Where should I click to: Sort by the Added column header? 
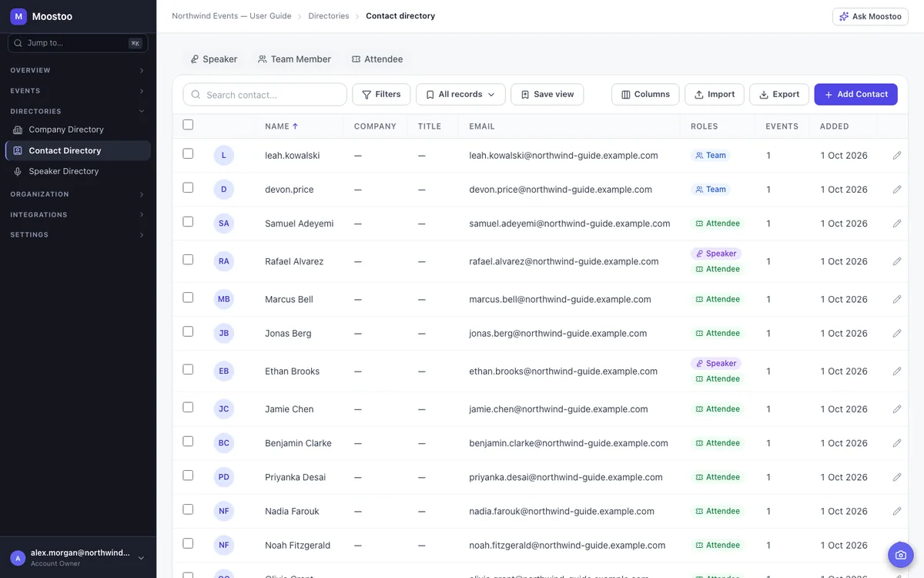(835, 126)
